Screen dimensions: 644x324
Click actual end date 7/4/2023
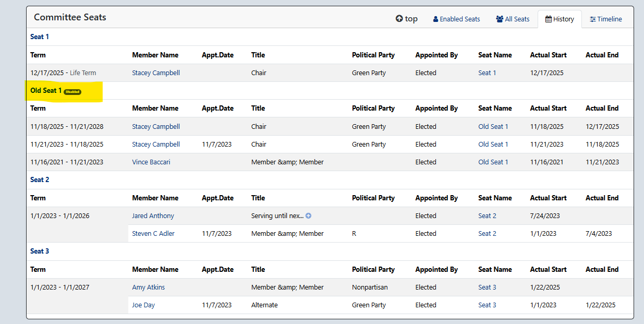point(599,234)
